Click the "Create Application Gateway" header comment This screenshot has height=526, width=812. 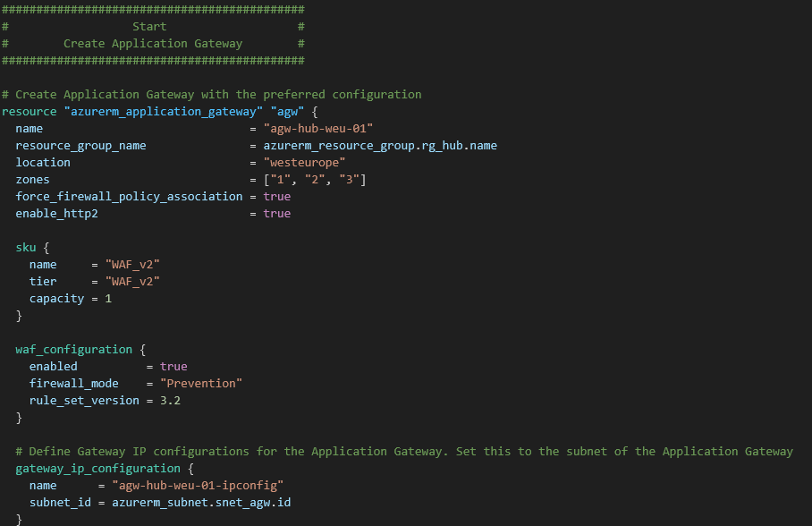coord(152,43)
